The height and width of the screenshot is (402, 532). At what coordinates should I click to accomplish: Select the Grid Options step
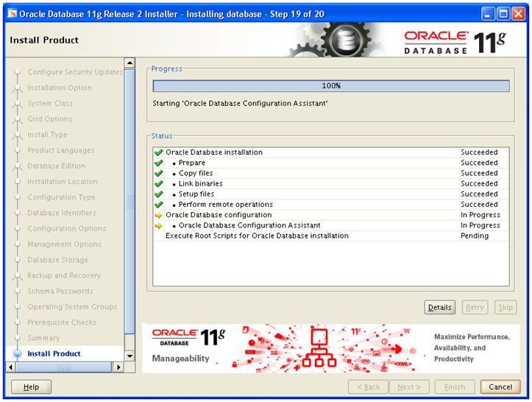pos(50,119)
